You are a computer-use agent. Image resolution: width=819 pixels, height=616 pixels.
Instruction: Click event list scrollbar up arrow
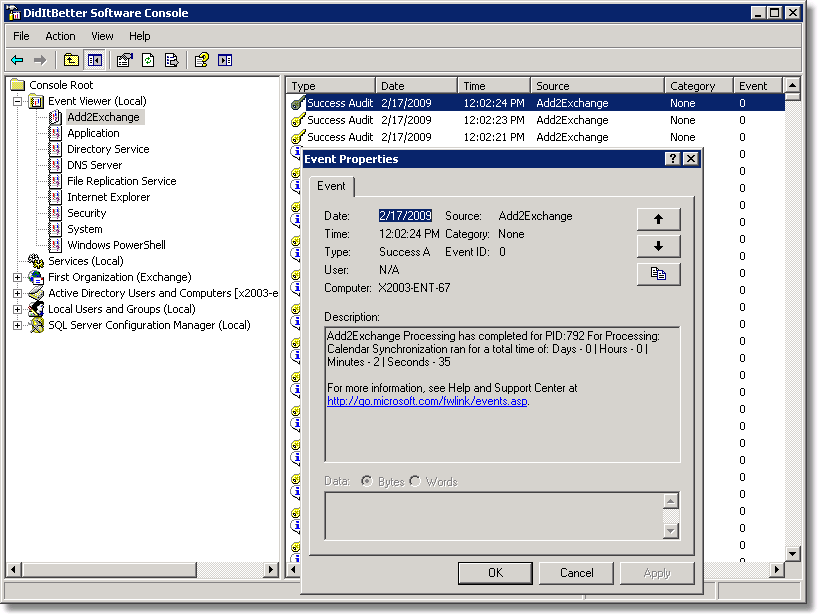pyautogui.click(x=792, y=85)
